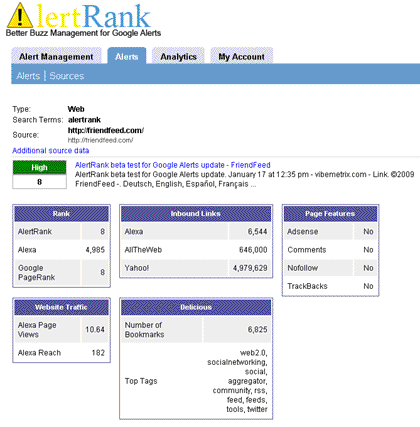420x427 pixels.
Task: Select the Alerts tab
Action: click(127, 56)
